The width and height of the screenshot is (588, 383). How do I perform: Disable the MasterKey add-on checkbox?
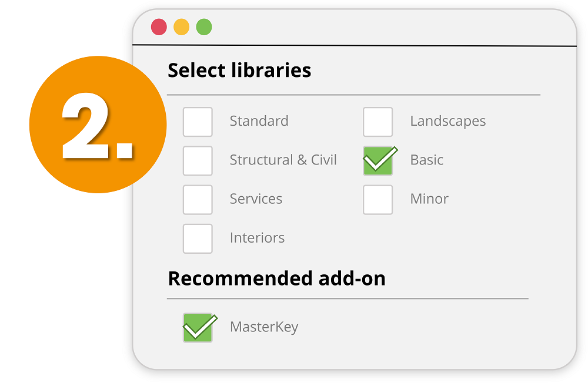198,327
